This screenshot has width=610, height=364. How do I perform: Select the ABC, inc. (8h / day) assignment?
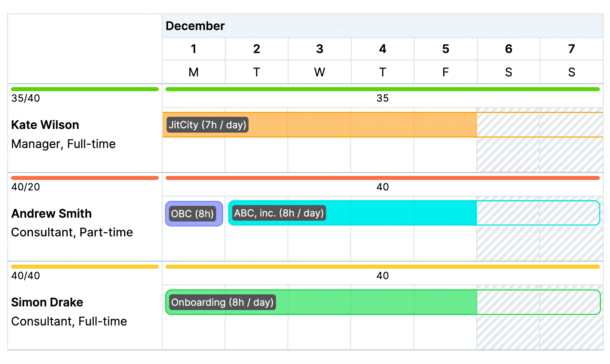pos(279,213)
